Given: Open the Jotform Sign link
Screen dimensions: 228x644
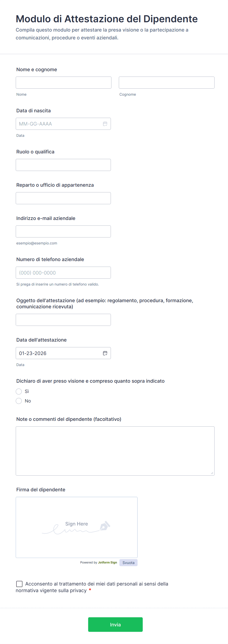Looking at the screenshot, I should 107,563.
